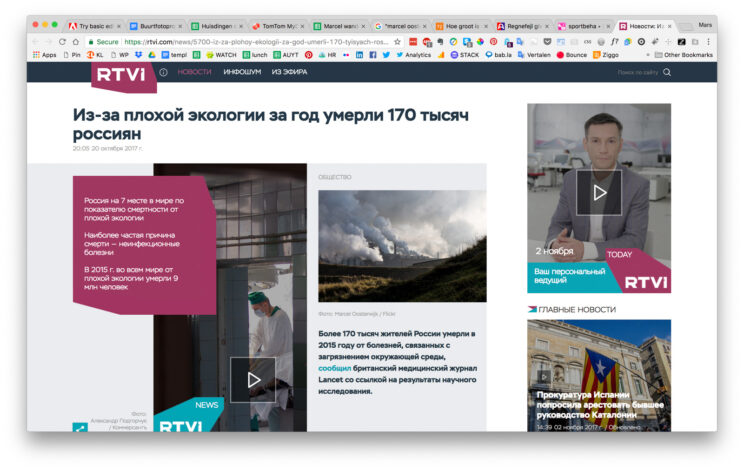The width and height of the screenshot is (744, 470).
Task: Click the share icon below main video
Action: [x=80, y=428]
